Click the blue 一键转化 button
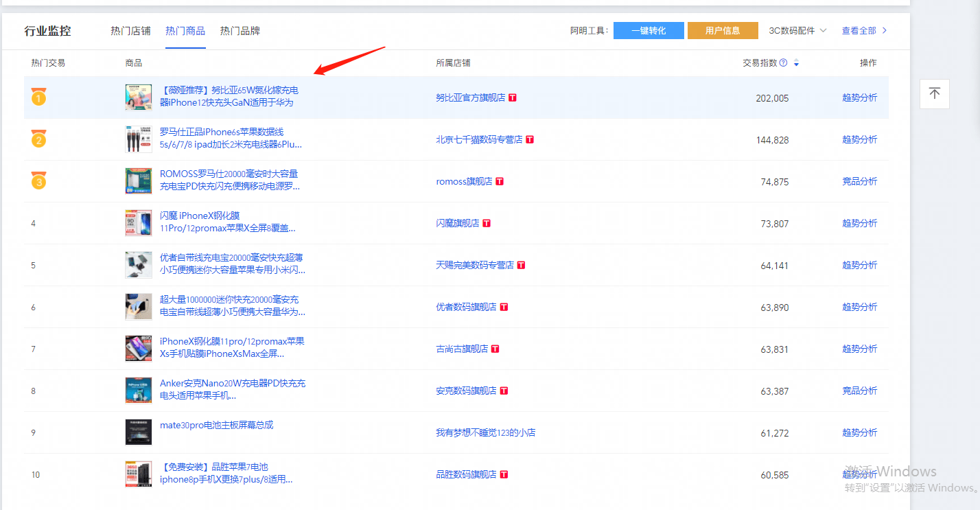 649,30
